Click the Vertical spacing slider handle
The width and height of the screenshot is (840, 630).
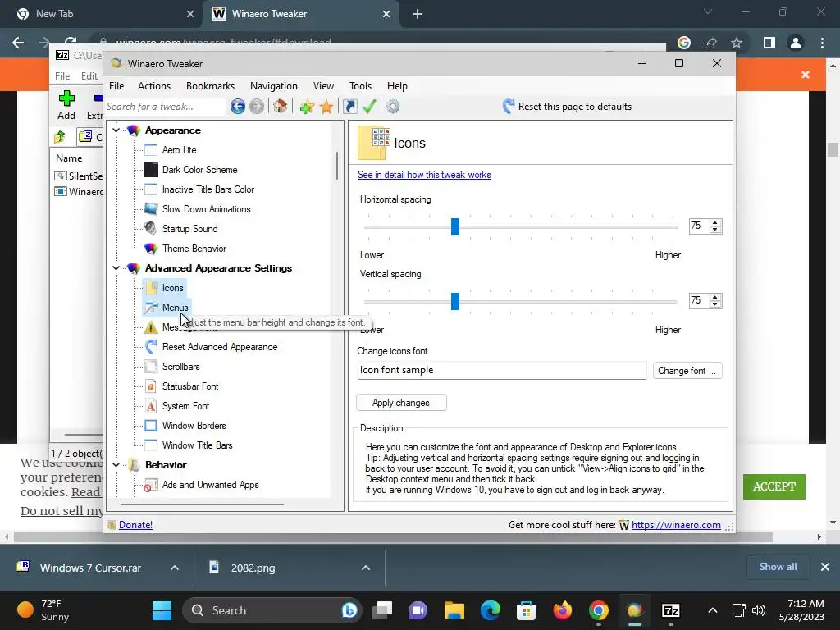pyautogui.click(x=454, y=301)
